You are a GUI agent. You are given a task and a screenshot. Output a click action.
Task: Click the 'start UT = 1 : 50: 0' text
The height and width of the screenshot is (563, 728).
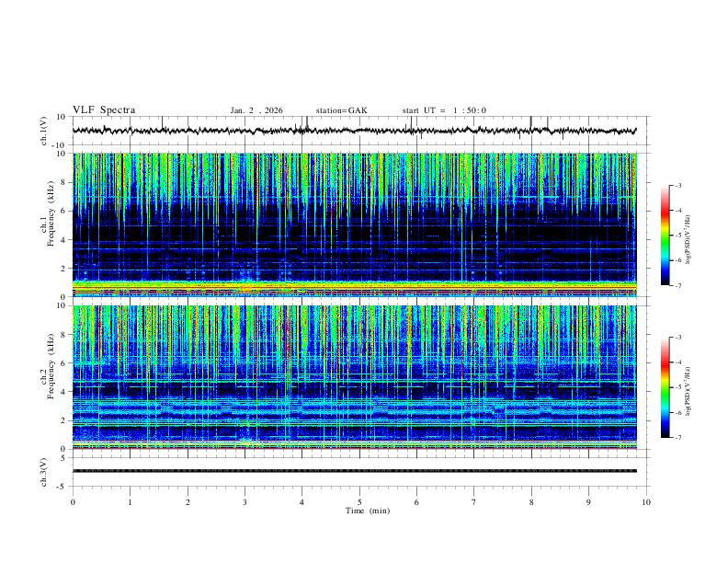(x=444, y=110)
